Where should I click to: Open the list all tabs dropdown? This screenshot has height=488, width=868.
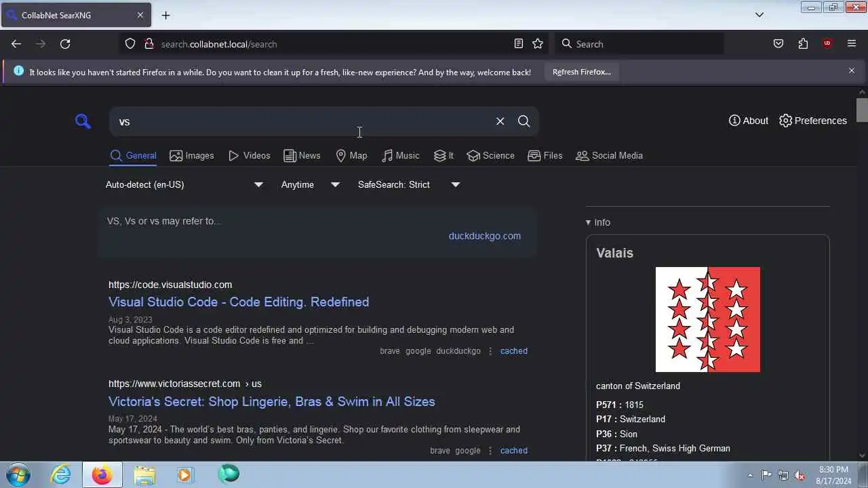(x=759, y=15)
